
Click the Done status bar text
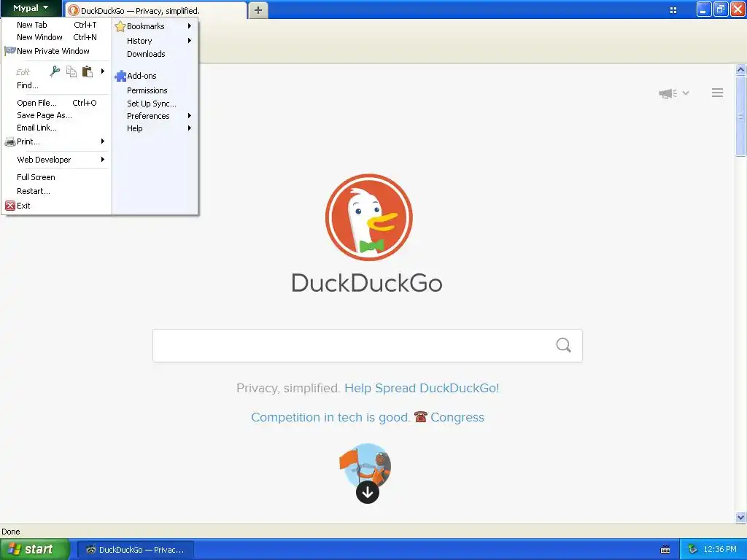coord(10,532)
